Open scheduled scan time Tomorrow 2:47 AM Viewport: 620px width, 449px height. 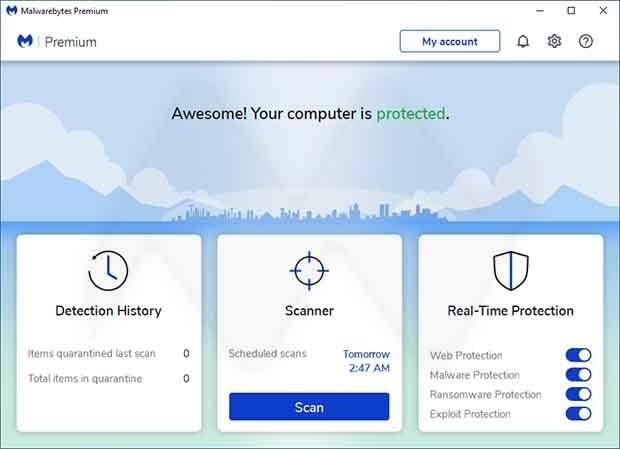(x=367, y=361)
